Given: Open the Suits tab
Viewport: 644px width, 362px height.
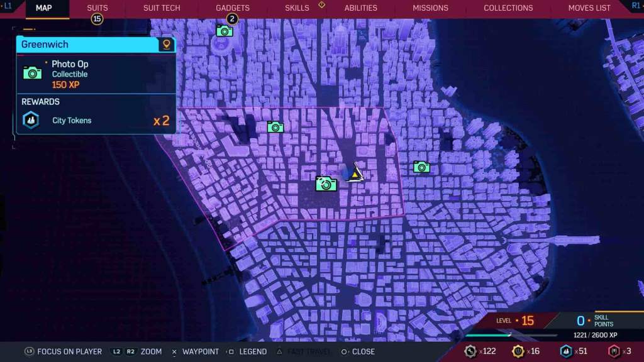Looking at the screenshot, I should tap(97, 8).
